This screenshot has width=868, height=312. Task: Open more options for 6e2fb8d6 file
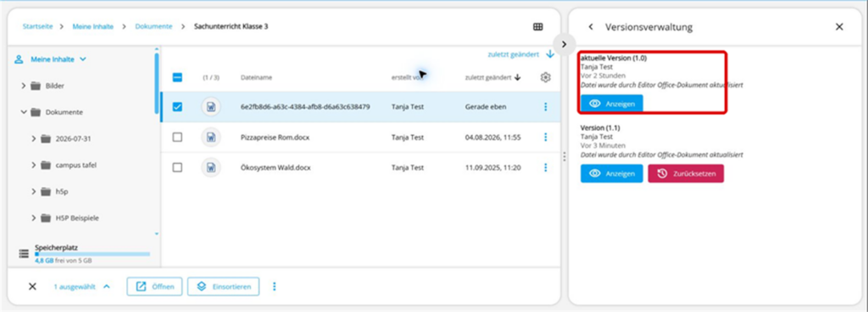(x=545, y=107)
